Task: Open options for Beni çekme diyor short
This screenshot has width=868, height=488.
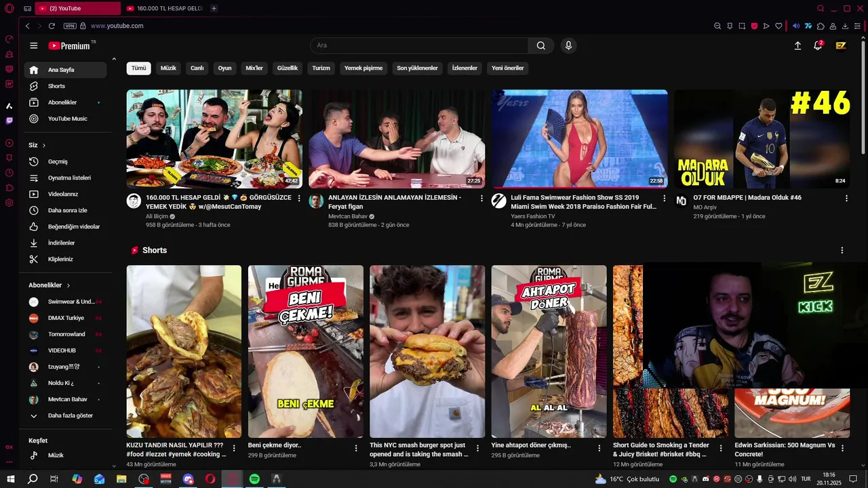Action: coord(356,448)
